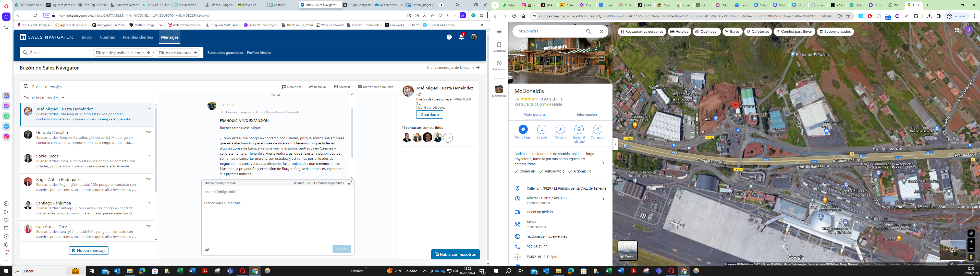This screenshot has width=980, height=276.
Task: Open WhatsApp in the Opera sidebar
Action: pos(6,116)
